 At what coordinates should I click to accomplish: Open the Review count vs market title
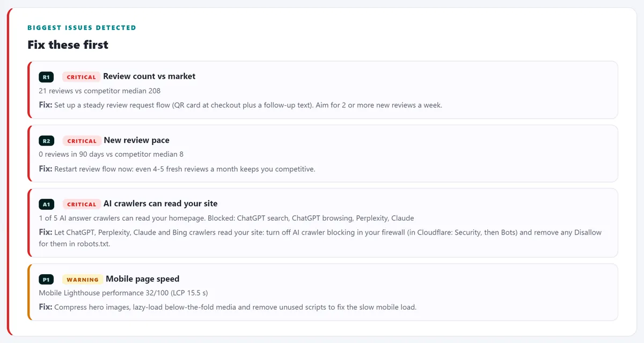pos(149,76)
